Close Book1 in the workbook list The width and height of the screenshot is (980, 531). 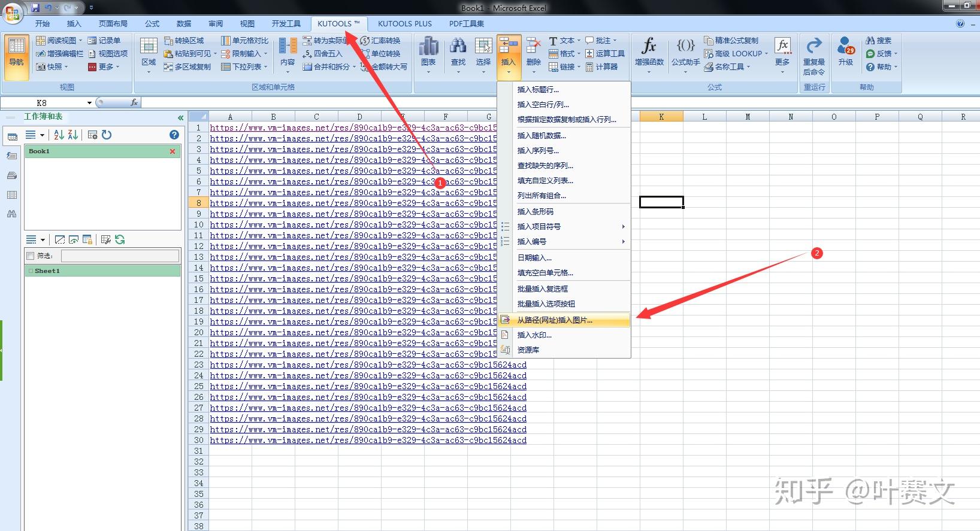173,151
